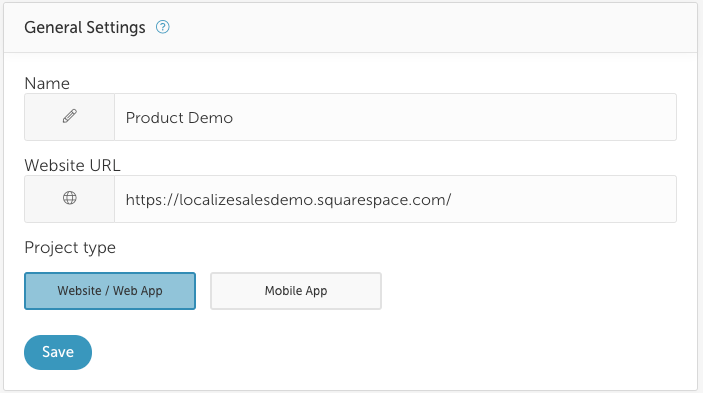
Task: Click the pencil icon beside the Name field
Action: point(69,116)
